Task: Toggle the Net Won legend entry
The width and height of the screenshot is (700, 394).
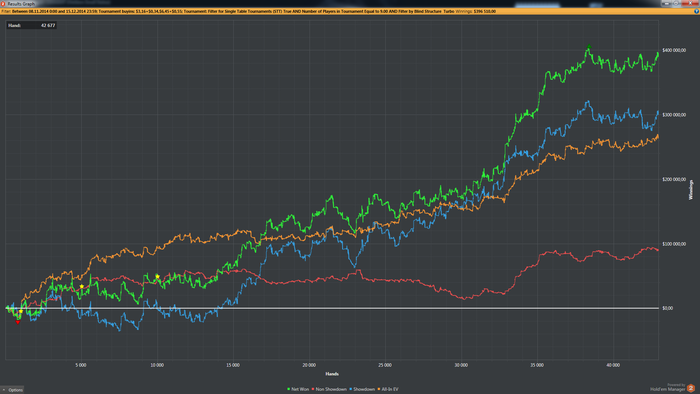Action: tap(298, 389)
